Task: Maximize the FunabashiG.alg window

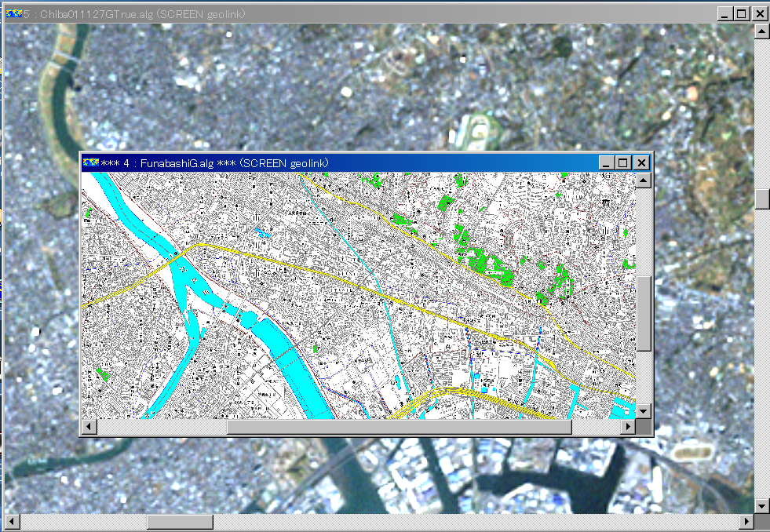Action: pyautogui.click(x=623, y=163)
